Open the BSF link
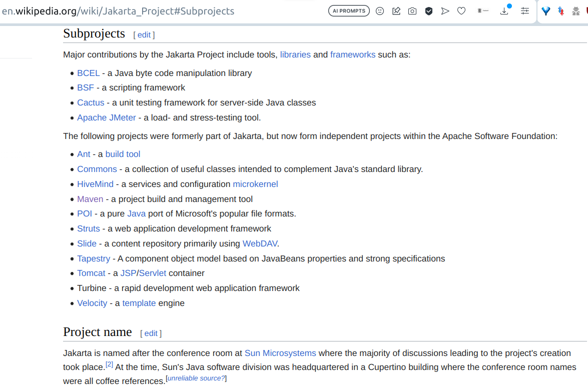This screenshot has height=392, width=588. pyautogui.click(x=86, y=87)
